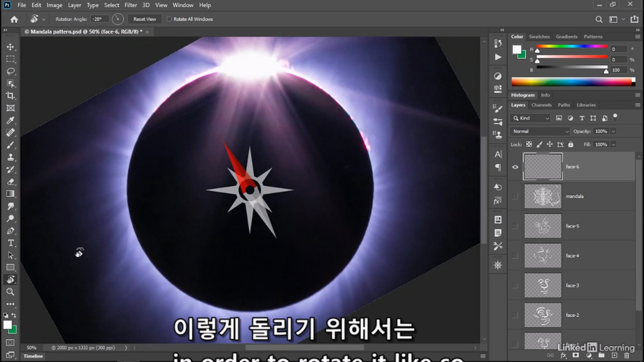Show the face-4 layer visibility box
Image resolution: width=644 pixels, height=362 pixels.
click(515, 256)
